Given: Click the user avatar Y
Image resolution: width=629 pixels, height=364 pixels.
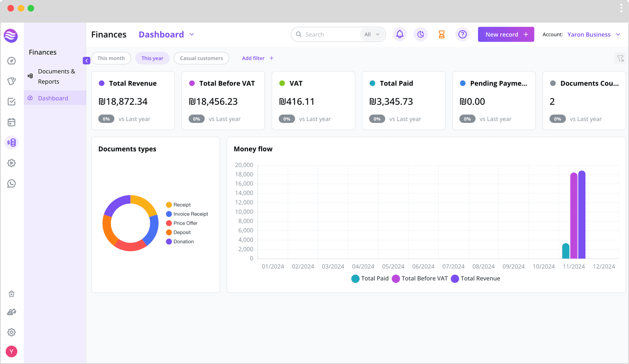Looking at the screenshot, I should coord(12,352).
